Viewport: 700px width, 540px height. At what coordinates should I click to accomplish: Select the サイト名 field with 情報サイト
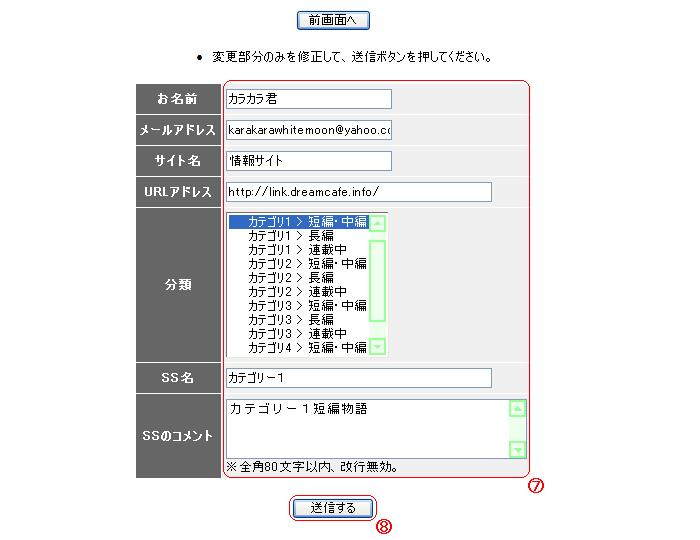(309, 161)
